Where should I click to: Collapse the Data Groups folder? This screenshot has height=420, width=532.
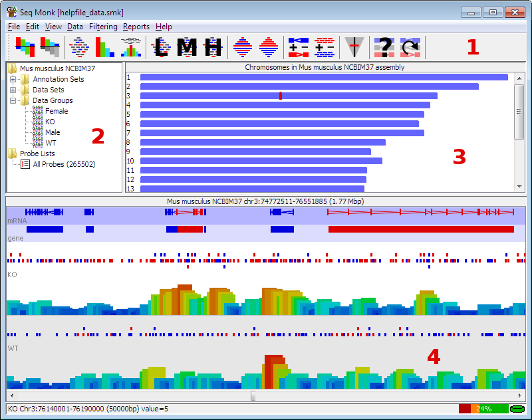(x=13, y=100)
